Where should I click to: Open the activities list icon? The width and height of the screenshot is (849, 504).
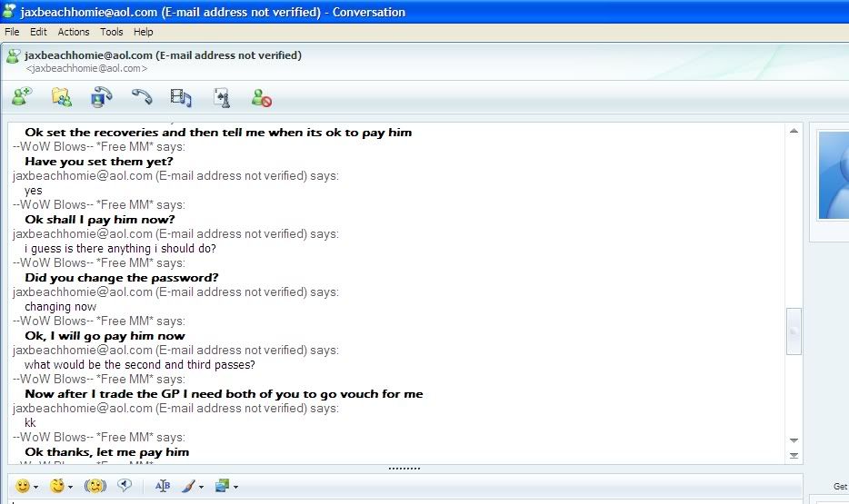(181, 97)
